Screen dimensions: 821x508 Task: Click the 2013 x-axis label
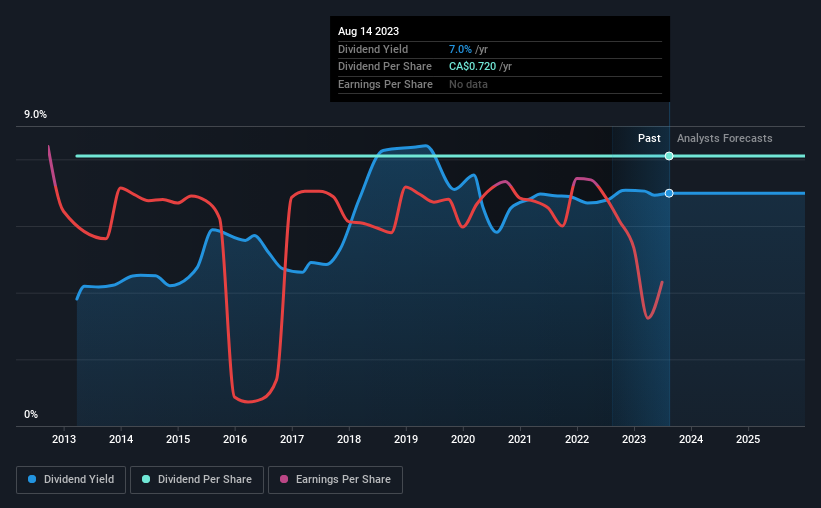[x=64, y=439]
